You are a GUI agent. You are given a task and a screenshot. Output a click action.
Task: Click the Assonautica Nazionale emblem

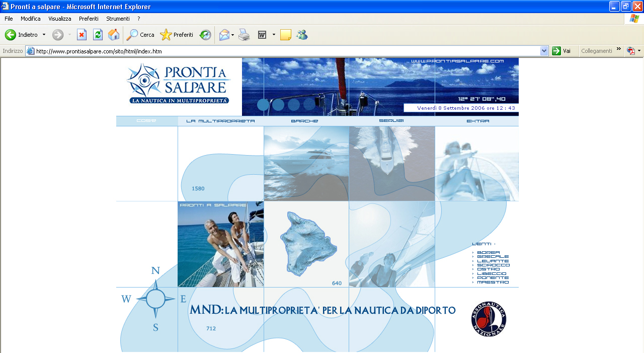(489, 319)
